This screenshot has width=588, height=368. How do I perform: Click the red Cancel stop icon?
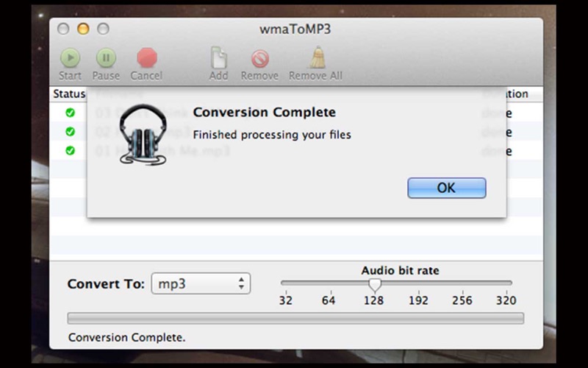(146, 57)
